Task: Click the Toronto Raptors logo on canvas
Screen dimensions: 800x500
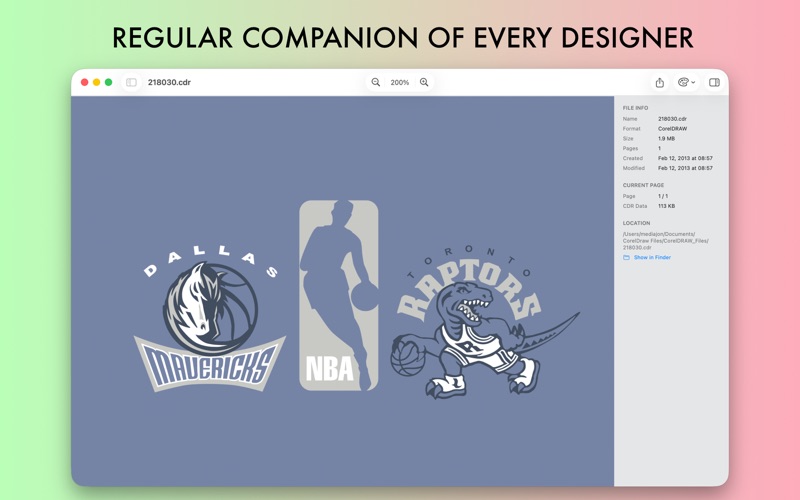Action: 485,321
